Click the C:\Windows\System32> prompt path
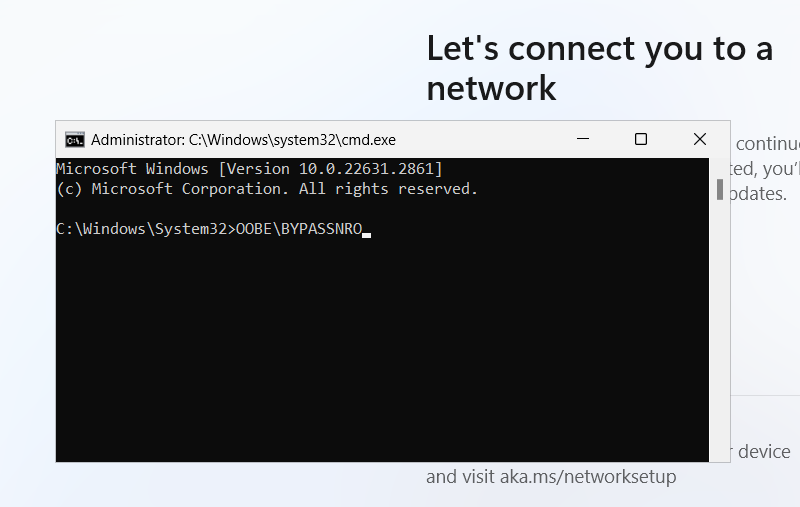Screen dimensions: 800x507 click(x=145, y=229)
